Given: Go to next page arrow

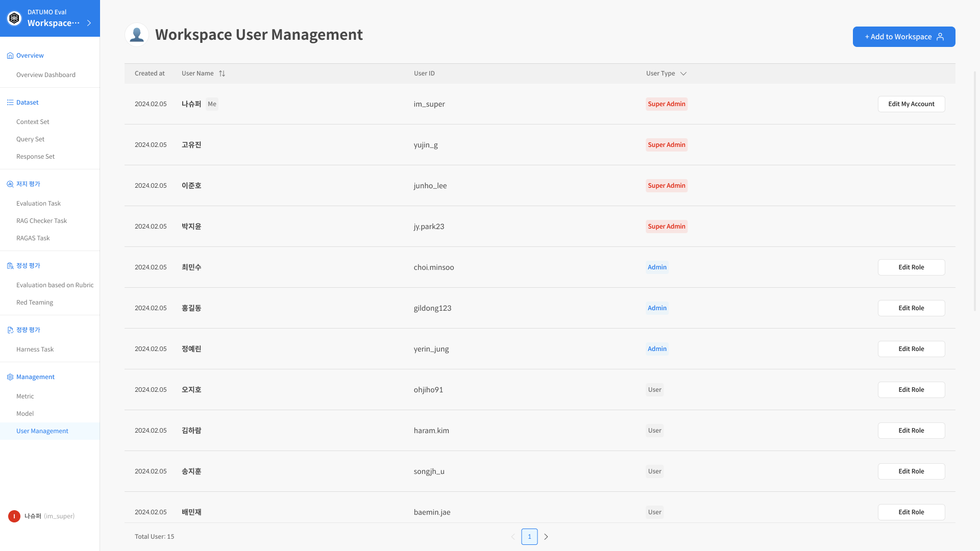Looking at the screenshot, I should [x=546, y=537].
